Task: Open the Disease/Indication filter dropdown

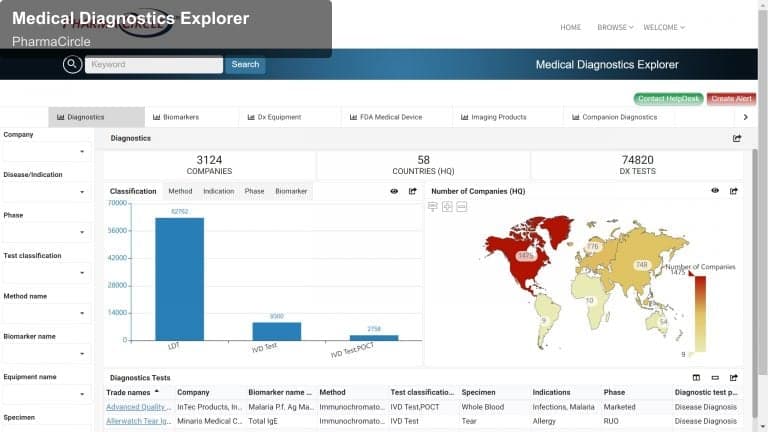Action: [x=47, y=192]
